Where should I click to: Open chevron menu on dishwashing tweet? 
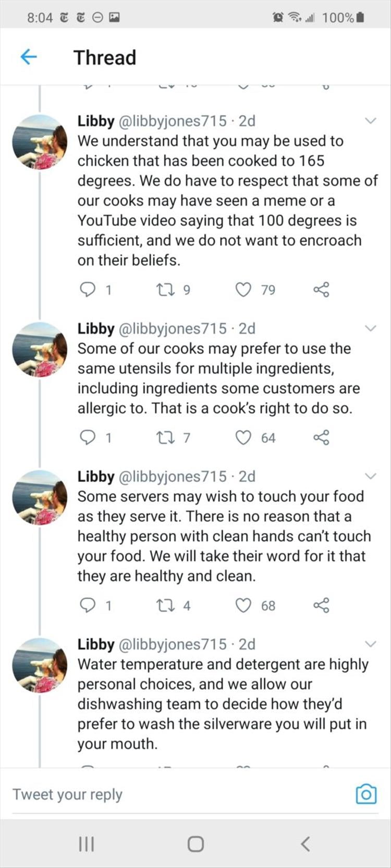coord(370,644)
